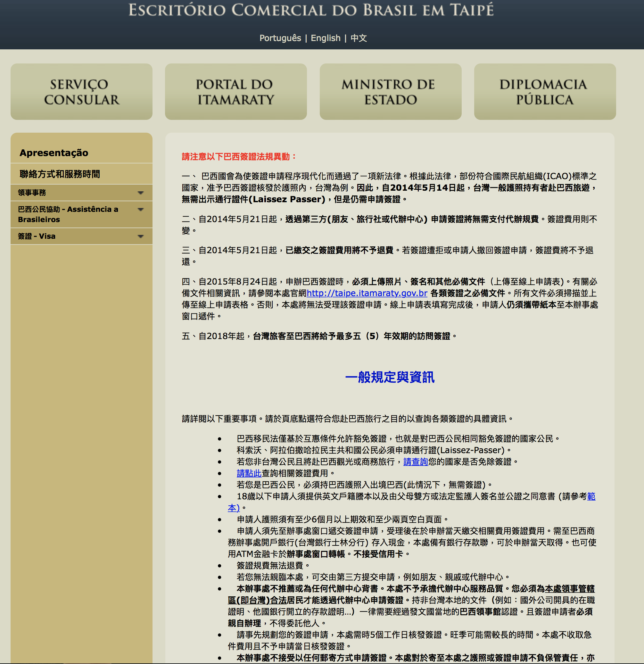Screen dimensions: 644x664
Task: Open the Serviço Consular button
Action: coord(81,92)
